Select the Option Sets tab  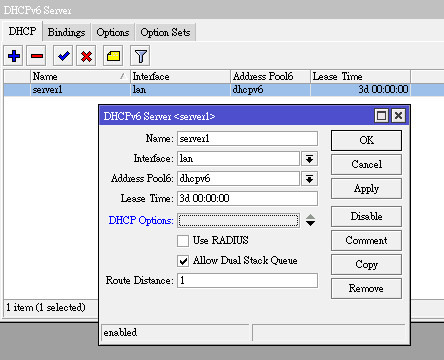pyautogui.click(x=165, y=32)
